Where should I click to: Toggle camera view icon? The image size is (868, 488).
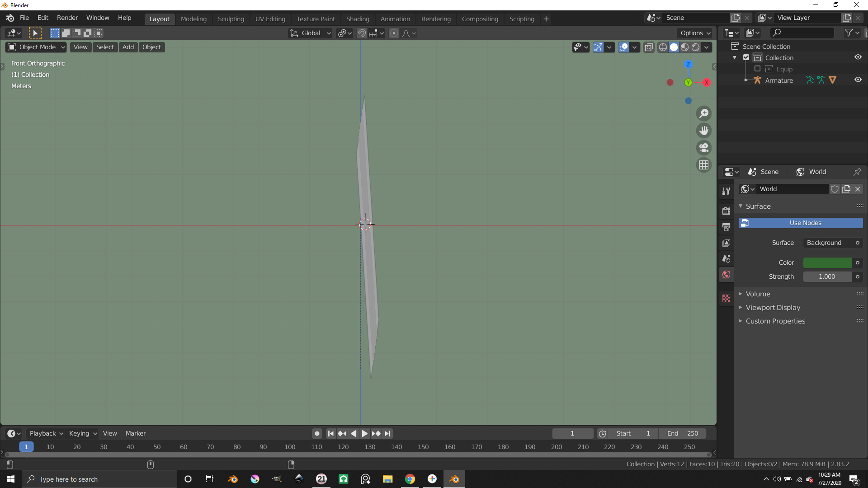click(704, 148)
